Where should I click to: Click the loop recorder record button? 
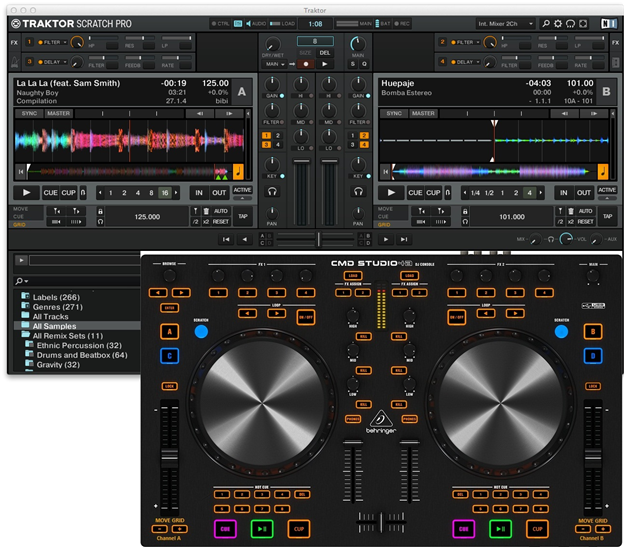[x=306, y=64]
